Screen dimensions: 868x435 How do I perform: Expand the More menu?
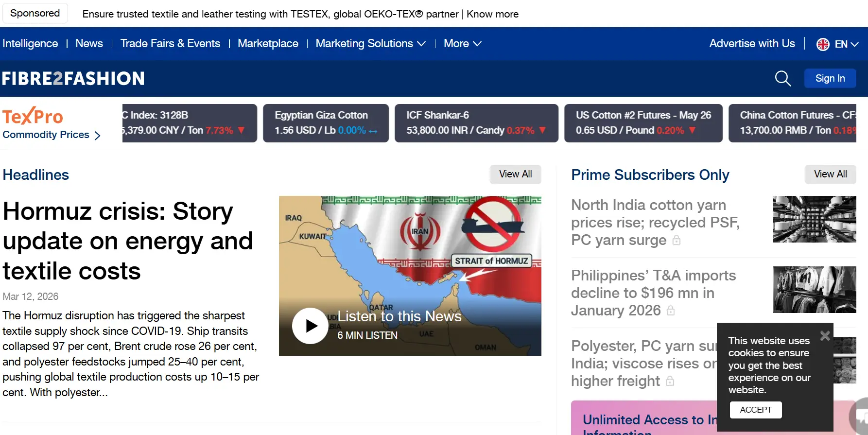pos(462,43)
